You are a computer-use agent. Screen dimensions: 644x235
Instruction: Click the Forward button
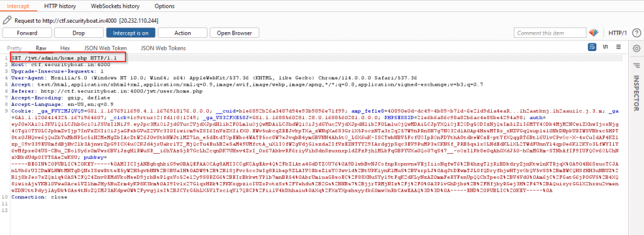tap(27, 33)
